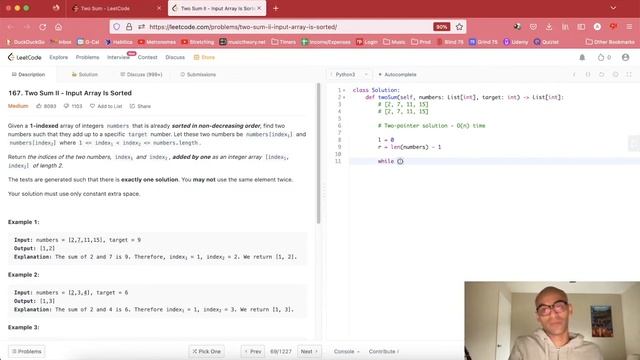Open the editor settings gear icon
Image resolution: width=640 pixels, height=360 pixels.
(x=615, y=75)
